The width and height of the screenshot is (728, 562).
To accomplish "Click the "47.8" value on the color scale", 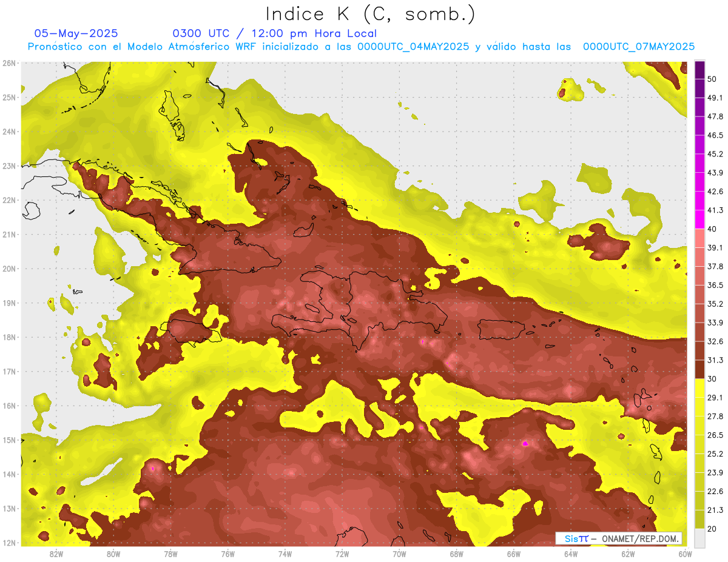I will tap(715, 116).
